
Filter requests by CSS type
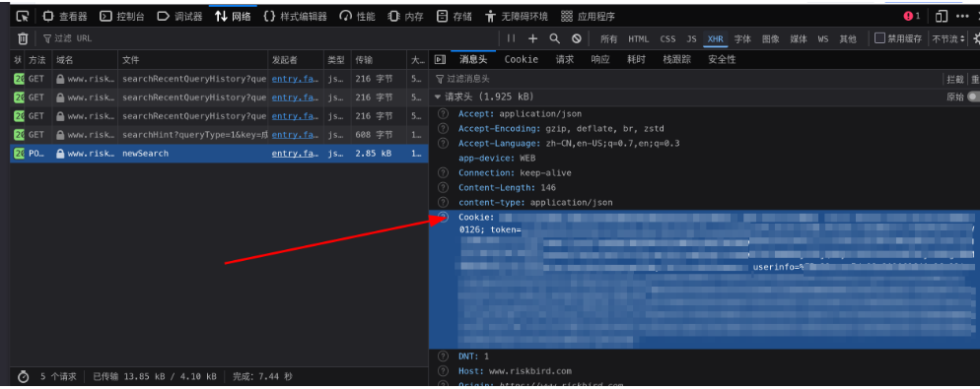(667, 38)
